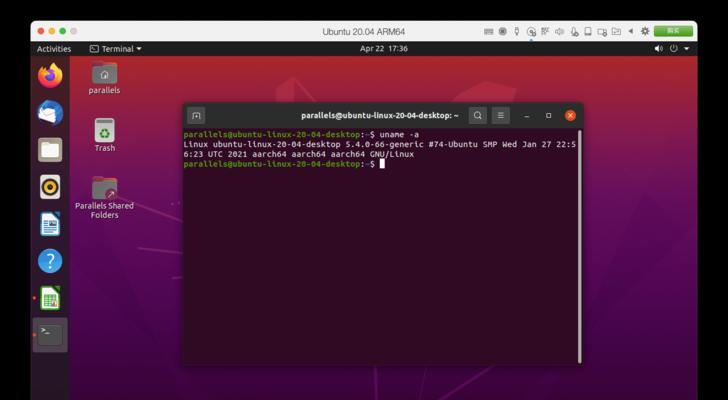Click the 'uname -a' command text

tap(399, 135)
